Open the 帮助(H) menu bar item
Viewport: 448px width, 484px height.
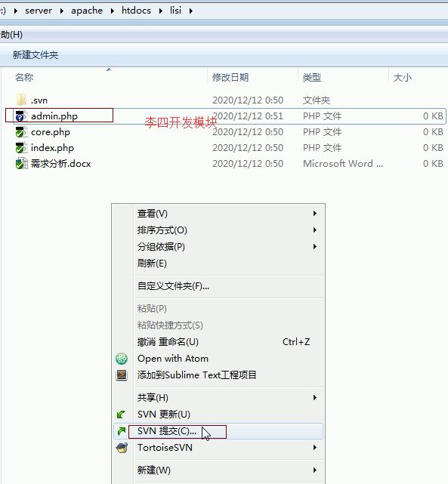click(11, 35)
